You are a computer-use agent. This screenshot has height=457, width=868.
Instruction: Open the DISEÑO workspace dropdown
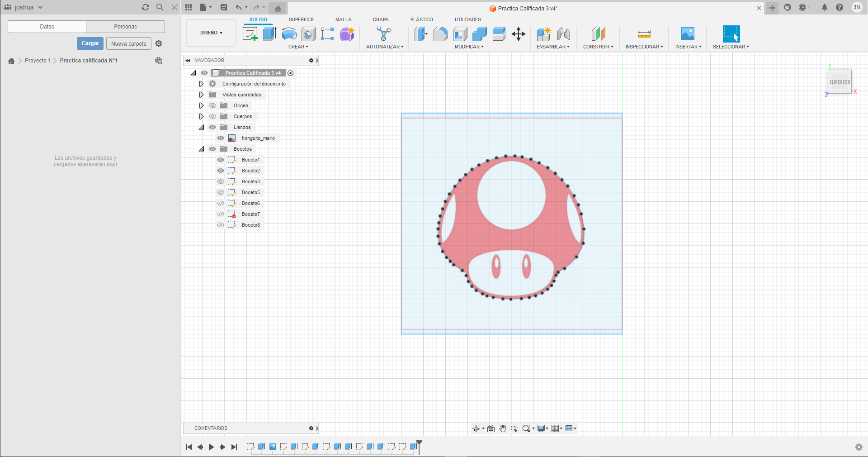pos(211,33)
